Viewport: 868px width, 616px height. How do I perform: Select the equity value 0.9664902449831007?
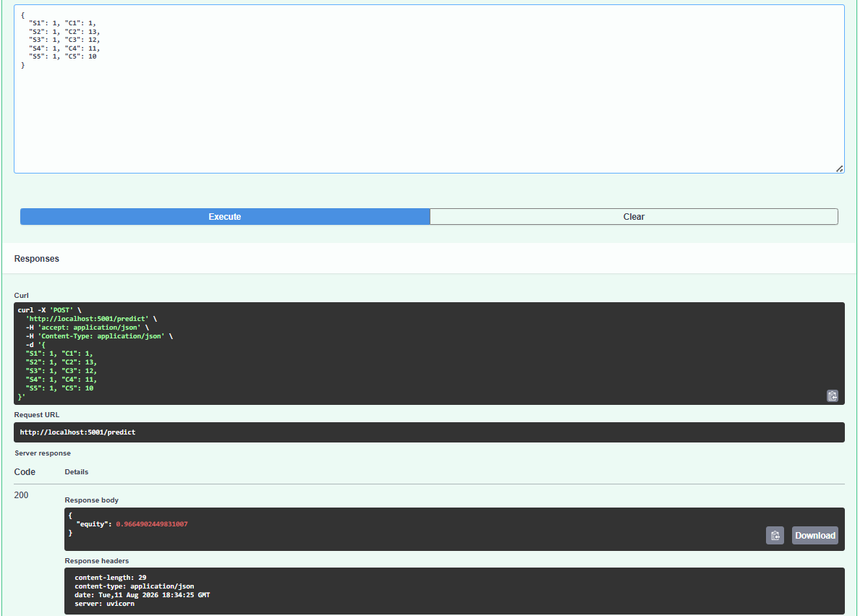152,523
